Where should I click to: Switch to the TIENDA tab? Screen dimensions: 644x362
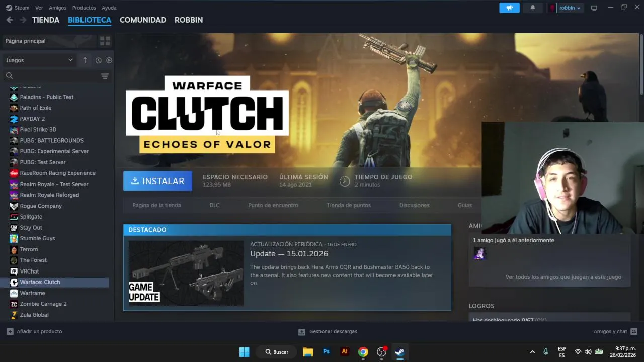[46, 20]
